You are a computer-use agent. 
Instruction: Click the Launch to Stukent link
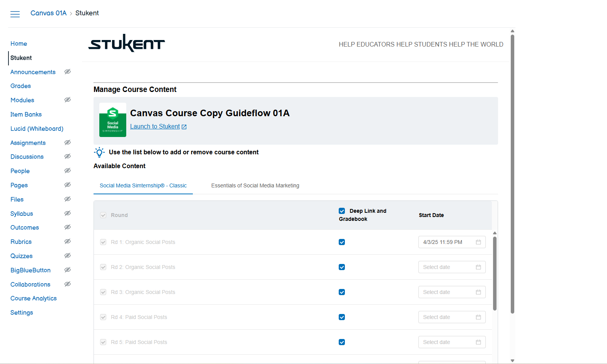155,127
